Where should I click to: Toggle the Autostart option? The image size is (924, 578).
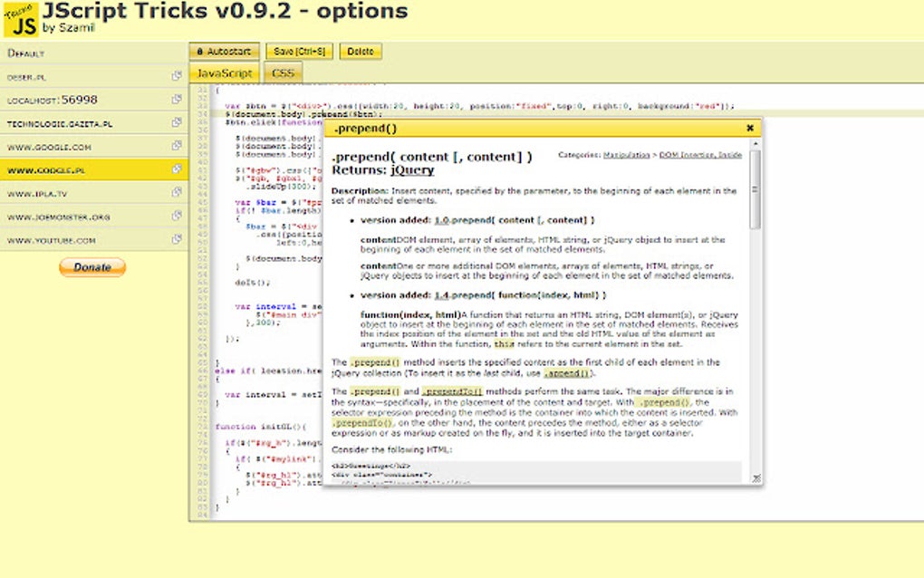point(223,51)
